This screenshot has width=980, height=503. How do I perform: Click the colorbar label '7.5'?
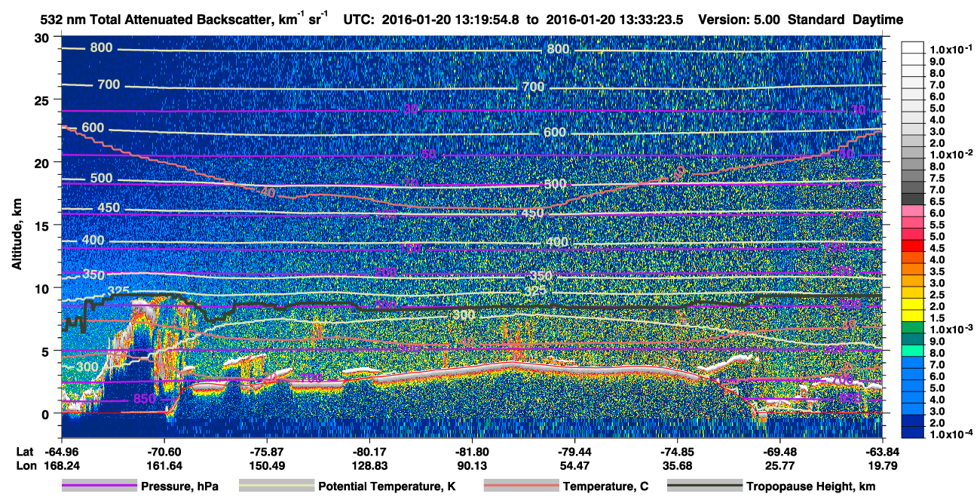click(x=937, y=178)
